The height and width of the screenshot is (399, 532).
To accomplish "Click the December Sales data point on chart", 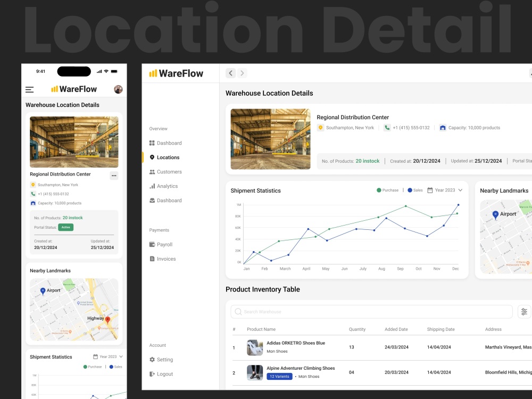I will [459, 205].
